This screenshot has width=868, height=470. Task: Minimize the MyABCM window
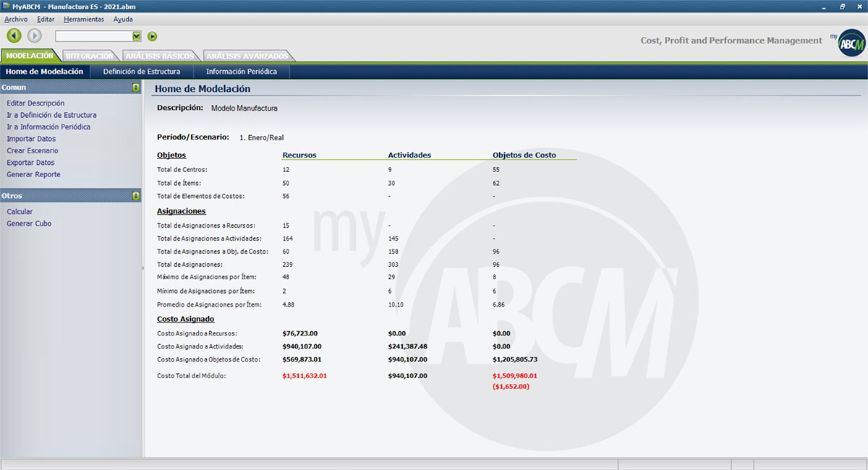pyautogui.click(x=825, y=6)
